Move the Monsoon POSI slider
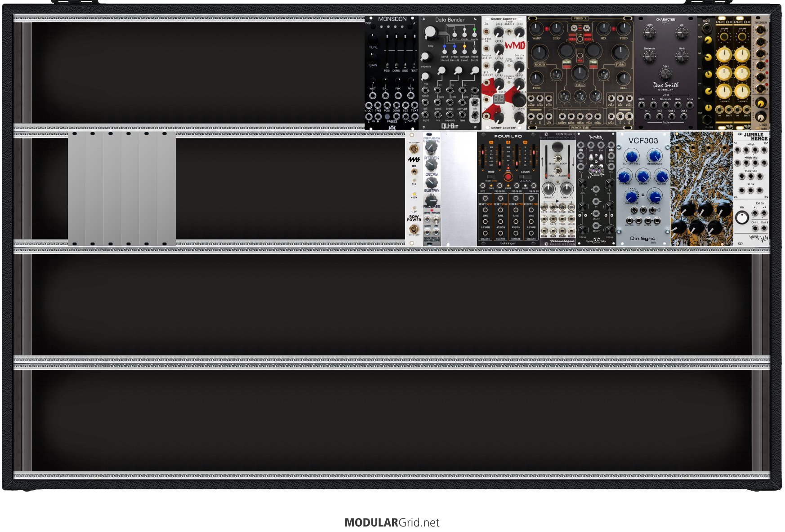Viewport: 785px width, 532px height. click(x=387, y=50)
